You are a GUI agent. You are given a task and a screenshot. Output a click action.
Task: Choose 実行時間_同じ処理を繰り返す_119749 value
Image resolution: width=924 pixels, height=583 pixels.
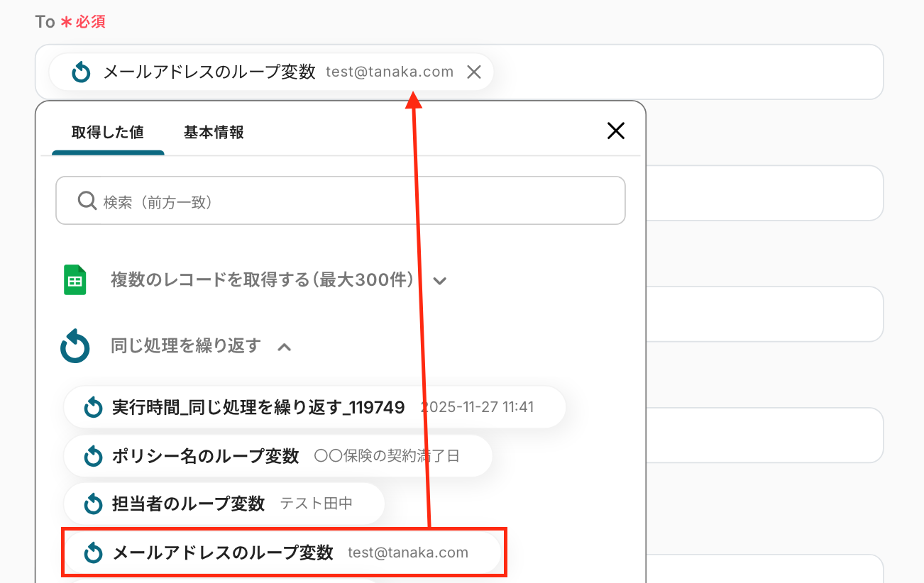pos(314,407)
